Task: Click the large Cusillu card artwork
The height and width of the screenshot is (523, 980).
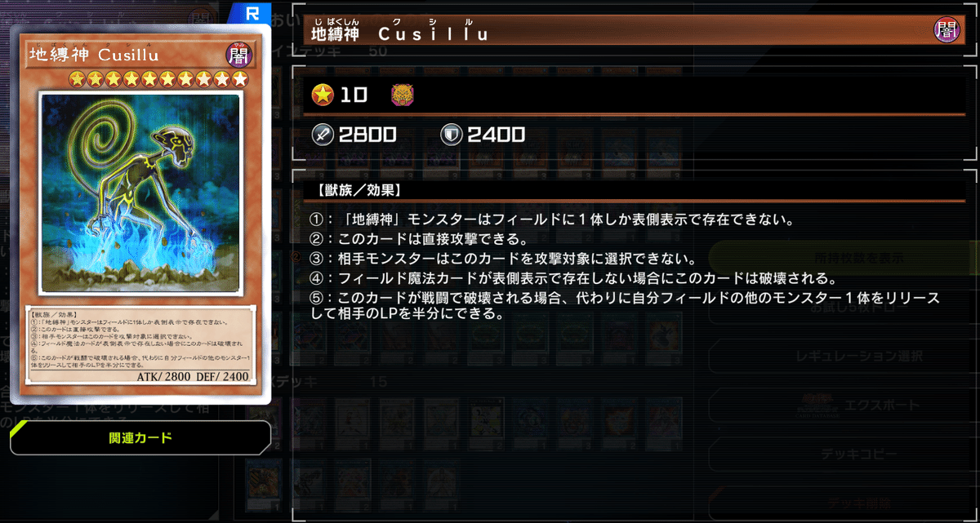Action: coord(140,193)
